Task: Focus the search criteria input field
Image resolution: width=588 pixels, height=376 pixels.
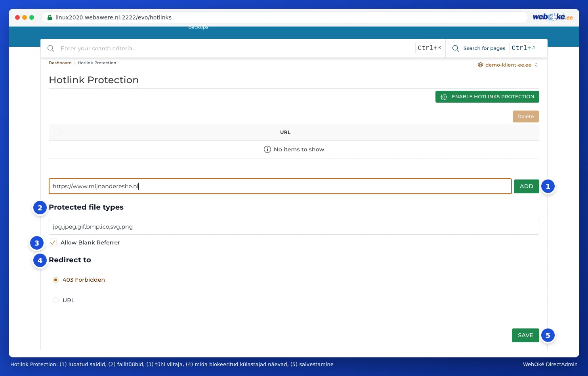Action: (236, 48)
